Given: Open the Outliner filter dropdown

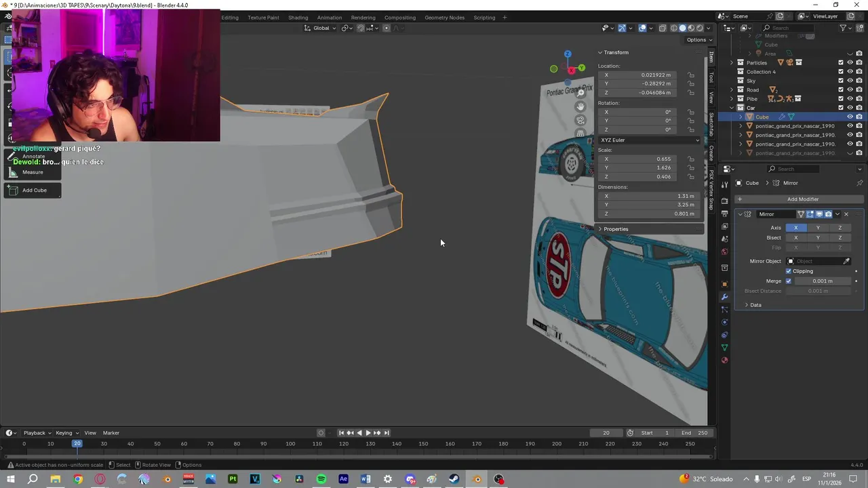Looking at the screenshot, I should pos(845,28).
